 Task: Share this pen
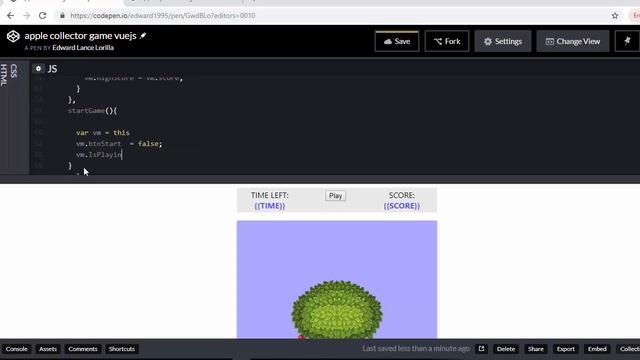pyautogui.click(x=536, y=349)
